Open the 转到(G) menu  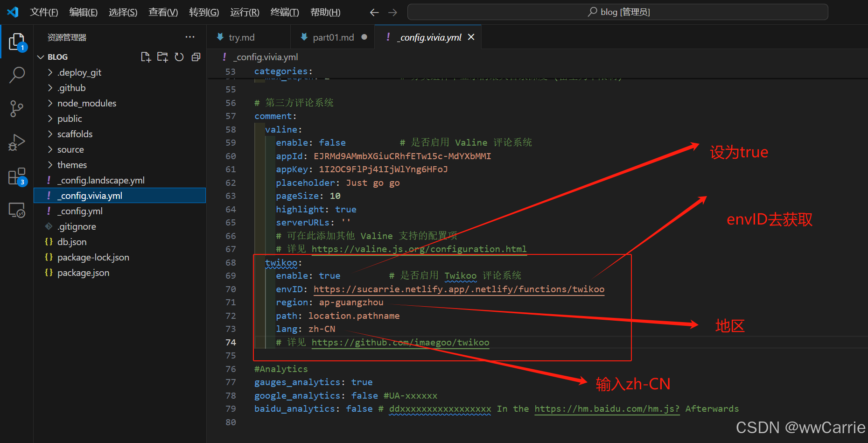(204, 12)
